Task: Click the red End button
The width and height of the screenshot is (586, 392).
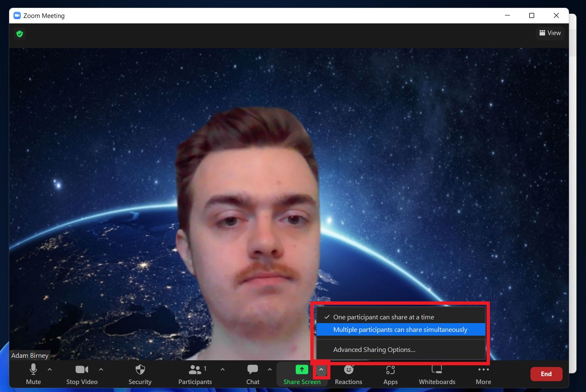Action: [x=546, y=374]
